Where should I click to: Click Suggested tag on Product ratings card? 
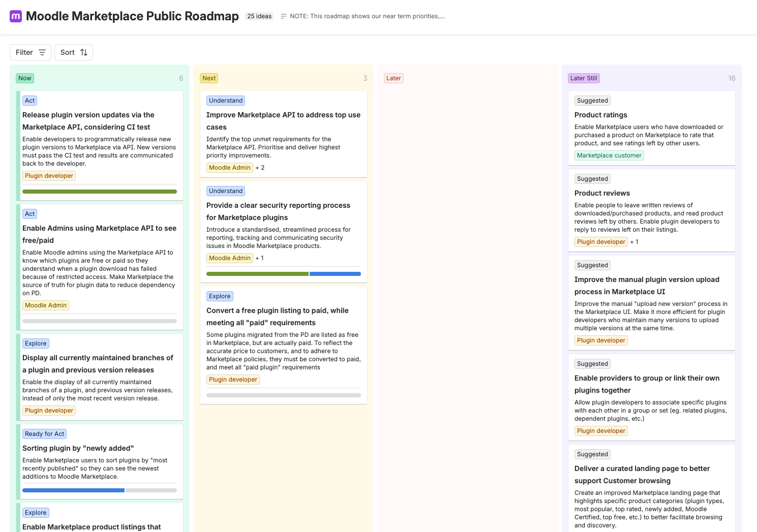pyautogui.click(x=592, y=101)
